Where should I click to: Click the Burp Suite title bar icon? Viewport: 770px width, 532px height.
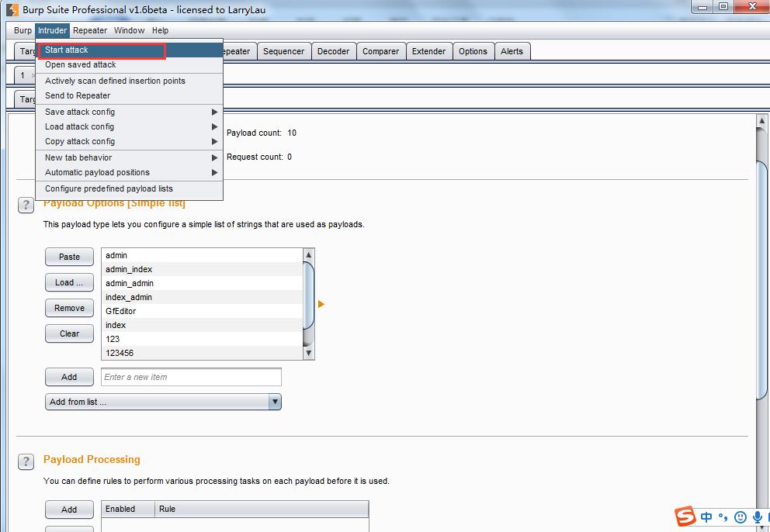pos(12,10)
